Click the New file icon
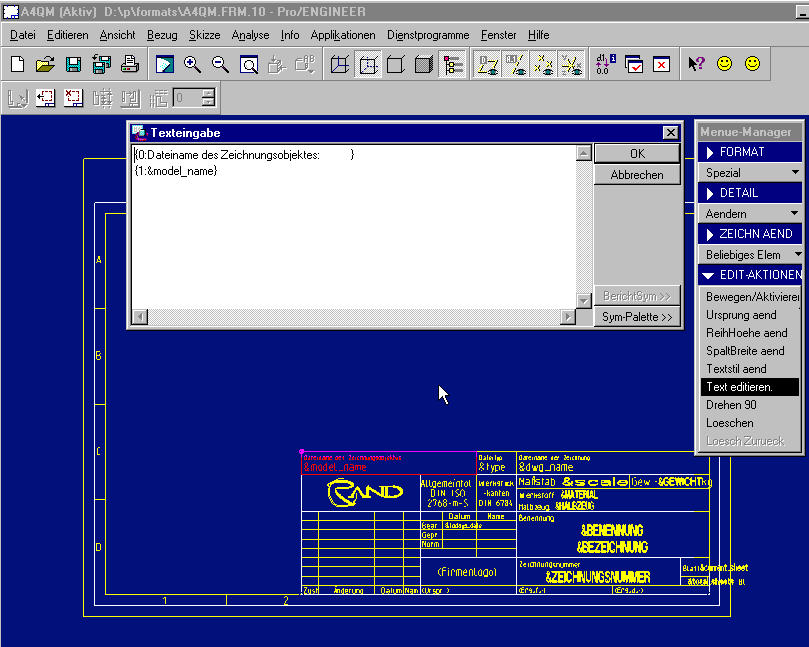Screen dimensions: 809x647 point(18,64)
